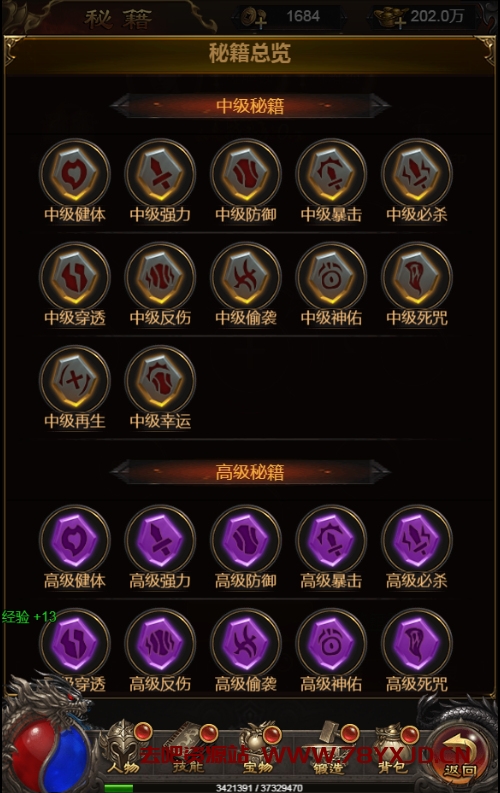Select the purple 高级必杀 manual icon

coord(417,540)
